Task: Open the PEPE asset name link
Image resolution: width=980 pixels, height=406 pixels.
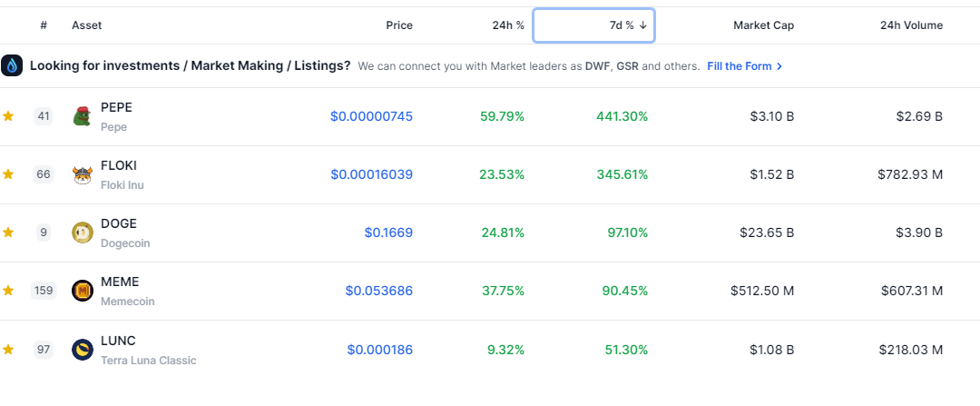Action: (x=116, y=107)
